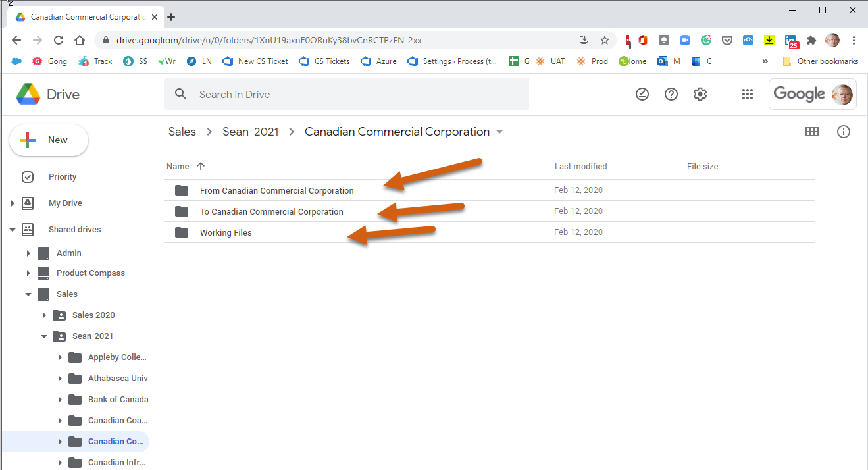The width and height of the screenshot is (868, 470).
Task: Open the Canadian Commercial Corporation breadcrumb dropdown
Action: pyautogui.click(x=499, y=132)
